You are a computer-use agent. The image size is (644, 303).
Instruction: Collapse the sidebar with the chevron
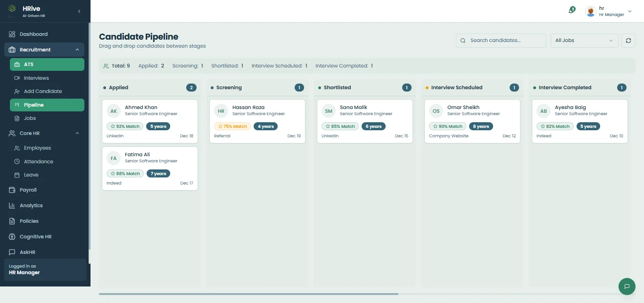pyautogui.click(x=79, y=11)
